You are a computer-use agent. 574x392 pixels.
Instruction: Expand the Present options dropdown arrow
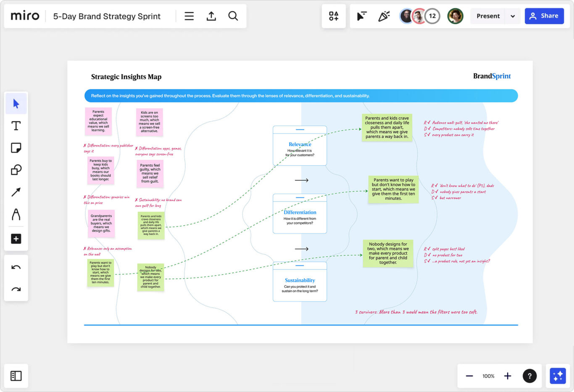(513, 16)
